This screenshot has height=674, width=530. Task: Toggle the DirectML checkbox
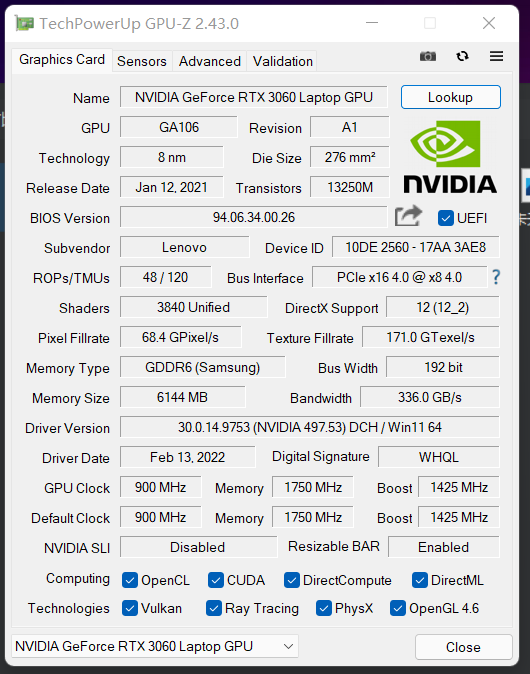420,580
